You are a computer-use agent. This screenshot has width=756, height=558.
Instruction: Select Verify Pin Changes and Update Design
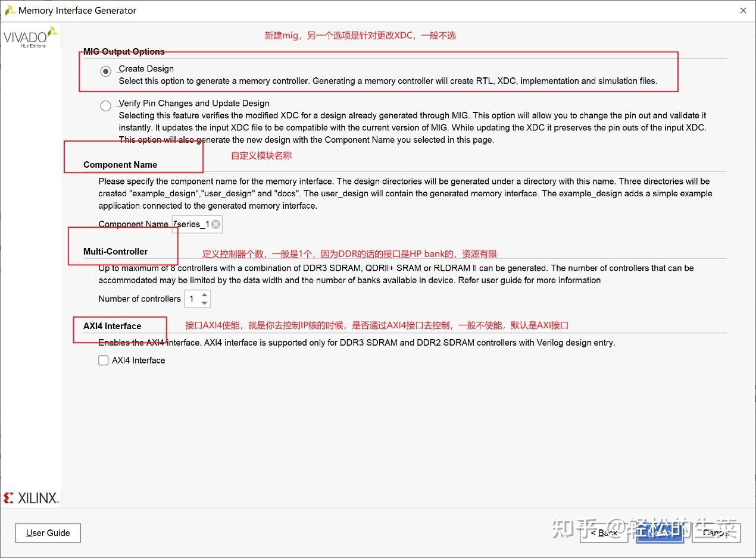[x=105, y=106]
